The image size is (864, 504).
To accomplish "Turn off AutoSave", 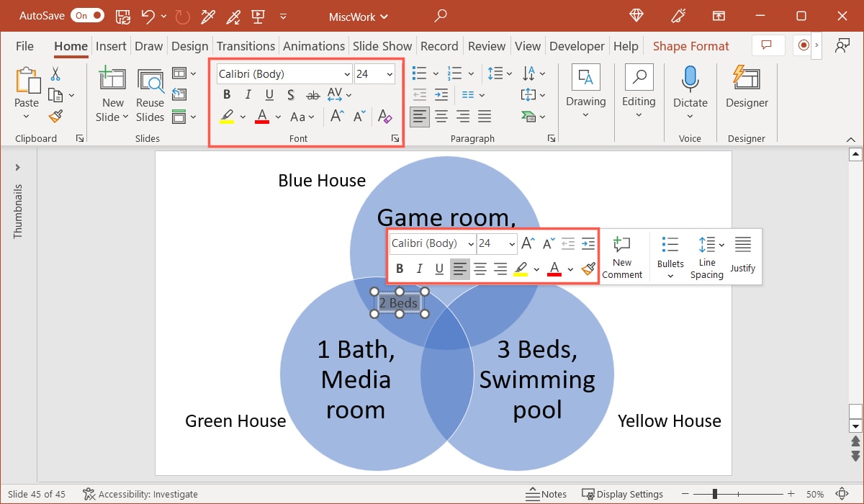I will click(x=87, y=15).
